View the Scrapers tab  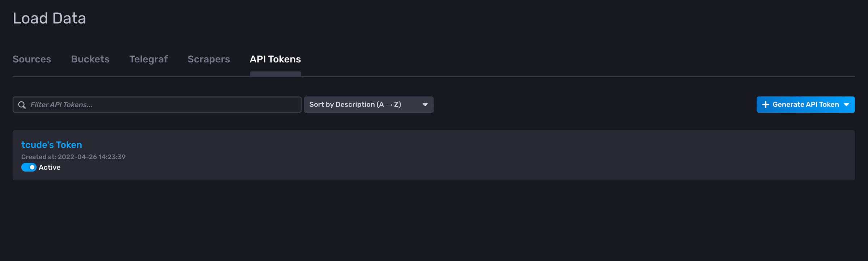pyautogui.click(x=209, y=59)
